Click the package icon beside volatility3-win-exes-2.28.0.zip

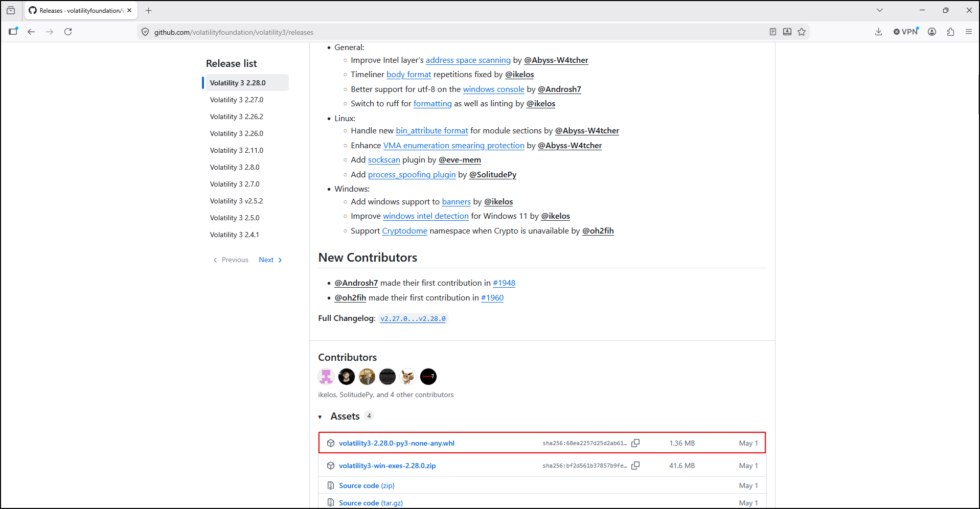click(331, 466)
